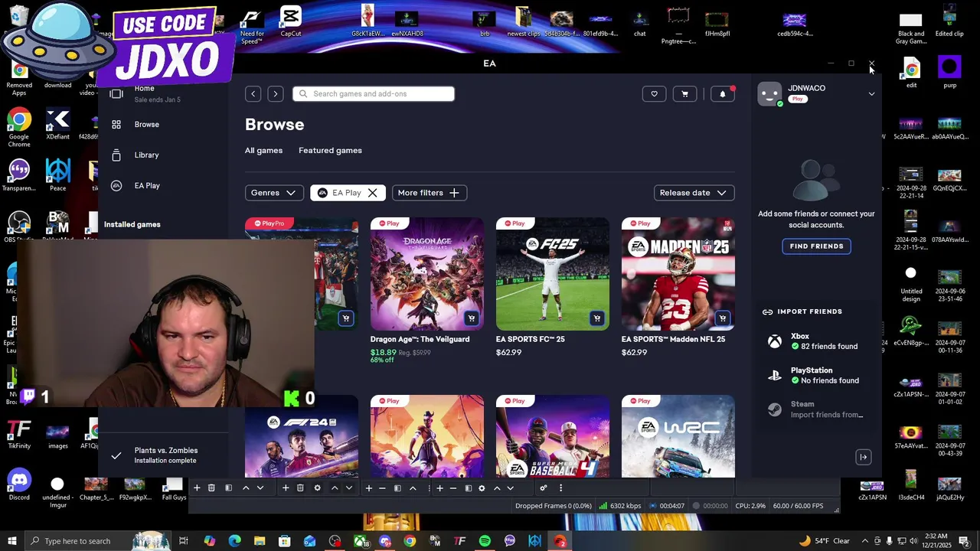Expand the profile menu chevron by JDNWACO

[871, 94]
